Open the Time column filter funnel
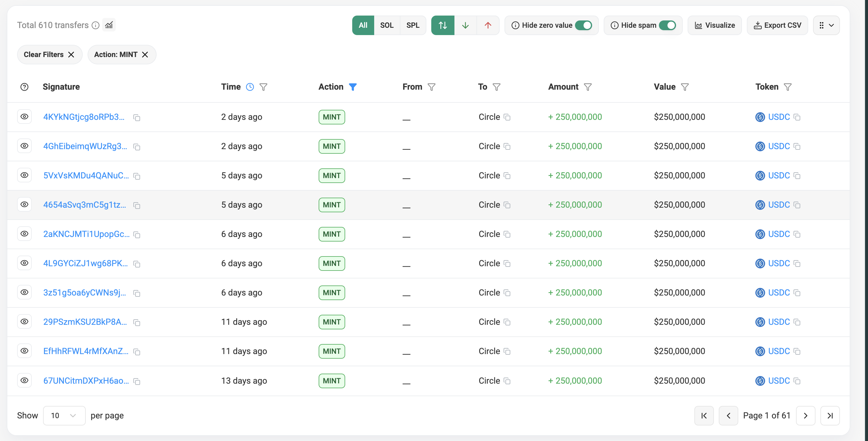Viewport: 868px width, 441px height. coord(263,87)
